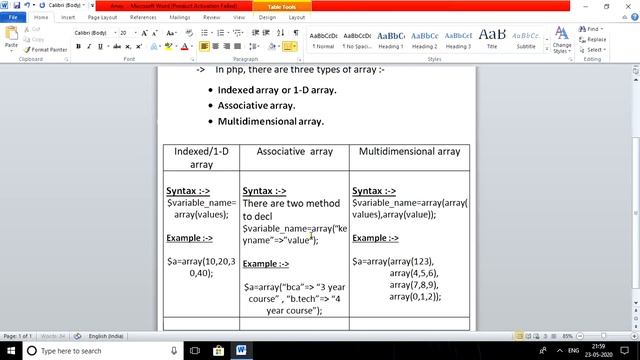
Task: Click the Numbering list icon
Action: click(x=220, y=33)
